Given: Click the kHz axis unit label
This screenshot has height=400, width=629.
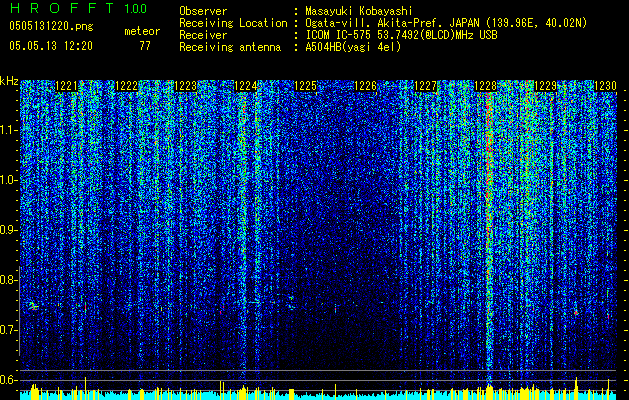Looking at the screenshot, I should point(9,81).
